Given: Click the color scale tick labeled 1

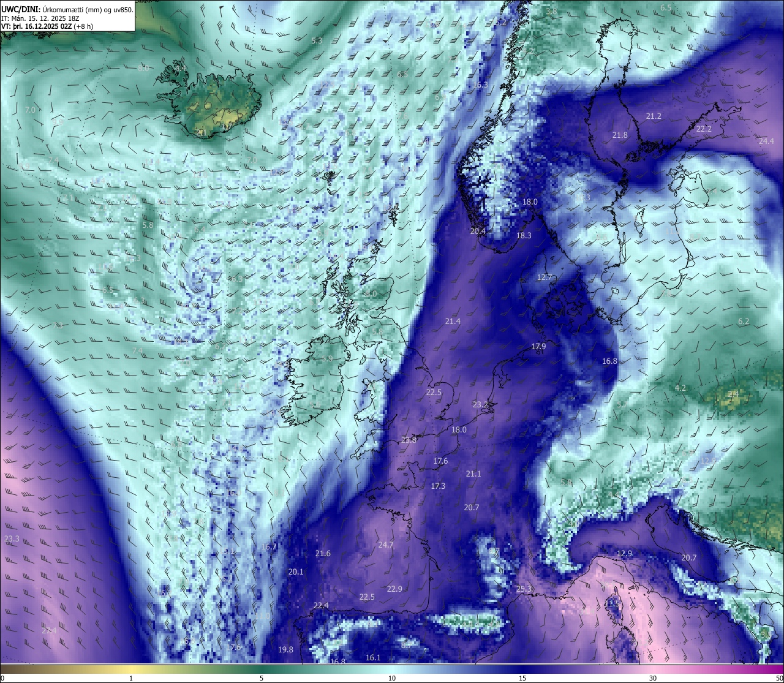Looking at the screenshot, I should pyautogui.click(x=131, y=677).
